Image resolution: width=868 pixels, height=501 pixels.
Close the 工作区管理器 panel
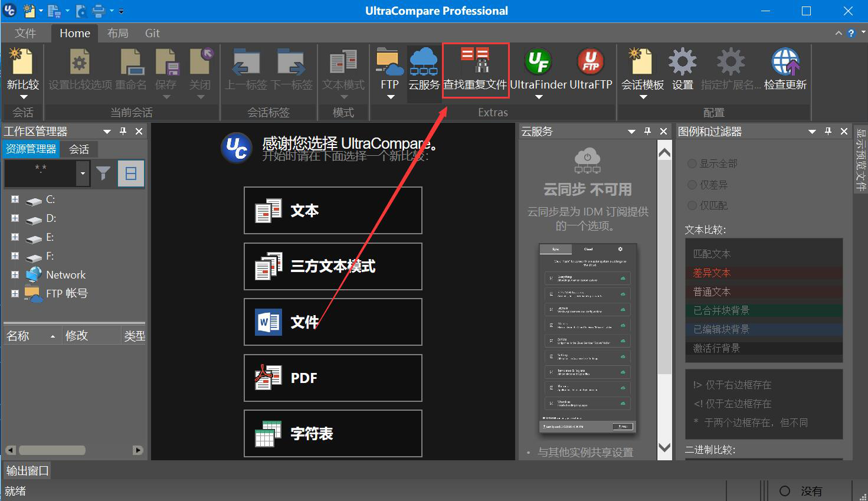139,131
